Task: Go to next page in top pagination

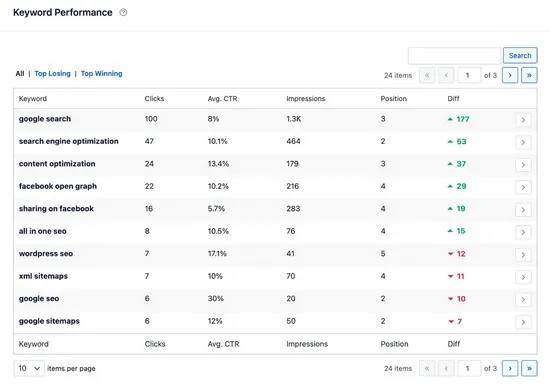Action: 510,75
